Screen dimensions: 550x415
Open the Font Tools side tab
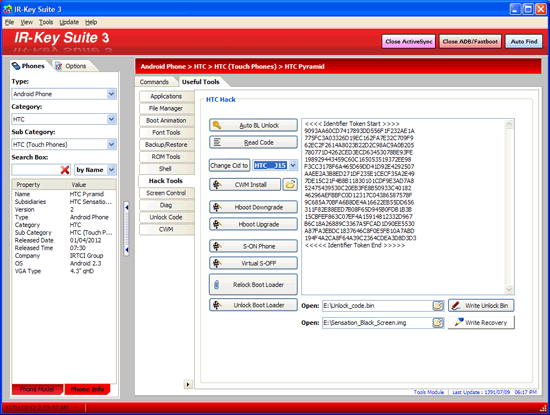[166, 133]
